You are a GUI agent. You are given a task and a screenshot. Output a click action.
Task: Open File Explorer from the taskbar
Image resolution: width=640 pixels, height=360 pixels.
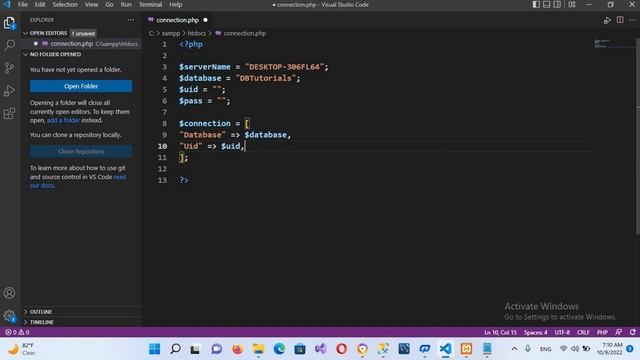258,349
